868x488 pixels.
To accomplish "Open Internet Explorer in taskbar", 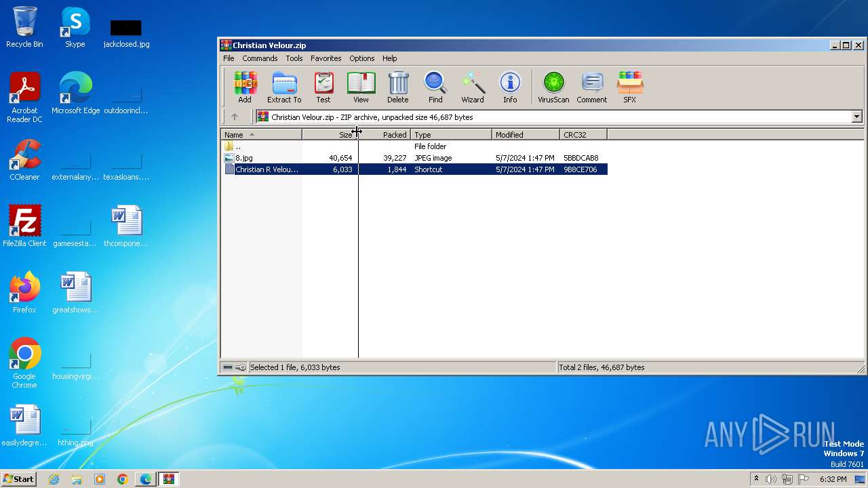I will pyautogui.click(x=54, y=479).
